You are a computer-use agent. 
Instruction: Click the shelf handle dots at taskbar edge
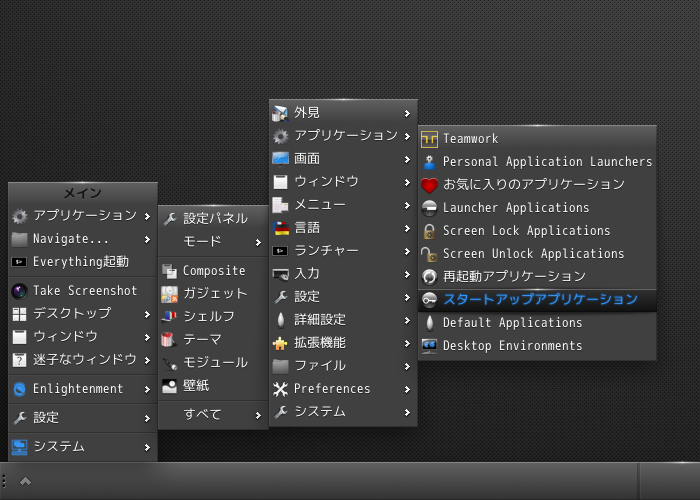click(x=4, y=481)
